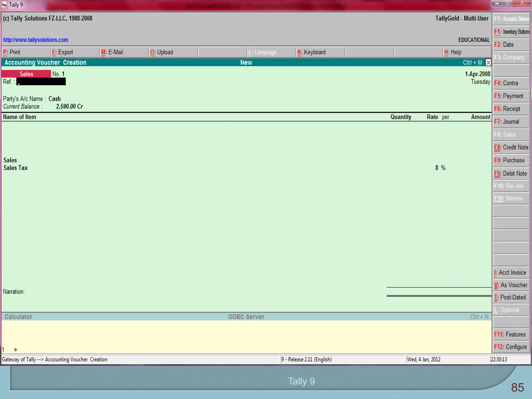Close the Accounting Voucher Creation panel
The image size is (532, 399).
coord(488,63)
